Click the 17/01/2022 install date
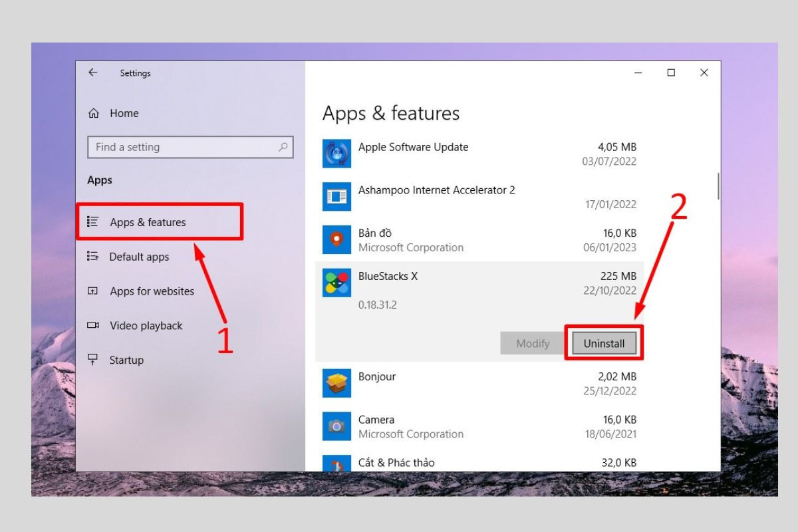Screen dimensions: 798x532 click(x=610, y=205)
